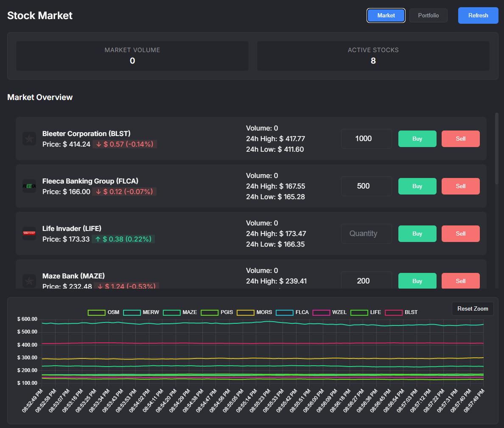The image size is (504, 428).
Task: Buy Maze Bank shares
Action: click(x=417, y=281)
